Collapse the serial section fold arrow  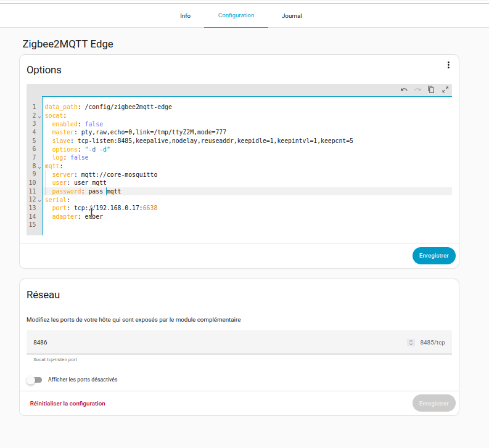tap(39, 201)
